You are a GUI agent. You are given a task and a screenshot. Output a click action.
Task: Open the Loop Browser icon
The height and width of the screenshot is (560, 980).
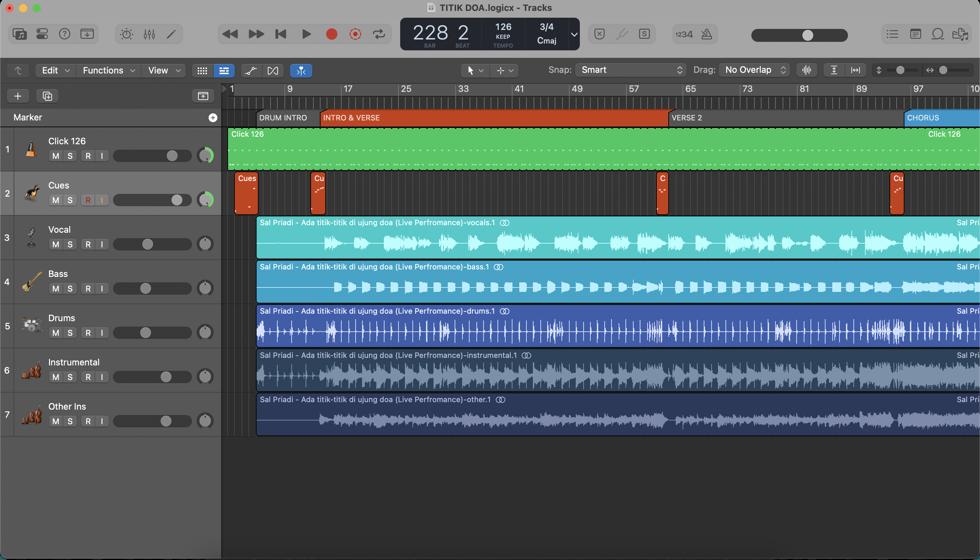pyautogui.click(x=938, y=34)
